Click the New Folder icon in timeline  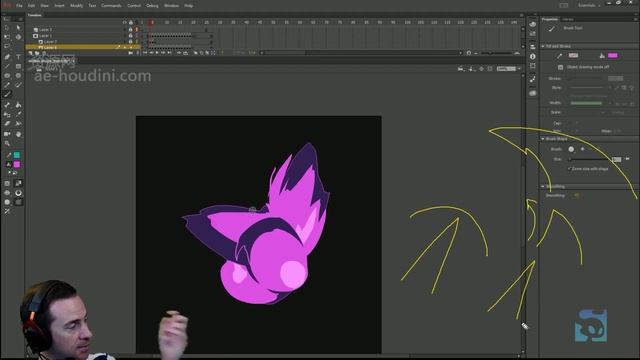point(37,53)
